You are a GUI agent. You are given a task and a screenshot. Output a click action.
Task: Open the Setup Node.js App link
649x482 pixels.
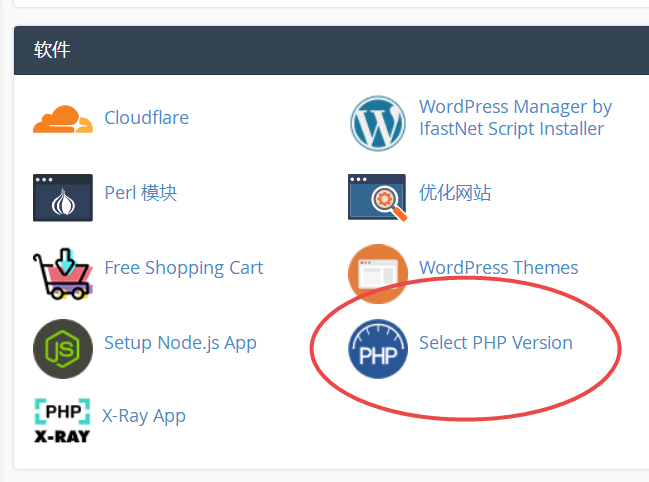[180, 343]
